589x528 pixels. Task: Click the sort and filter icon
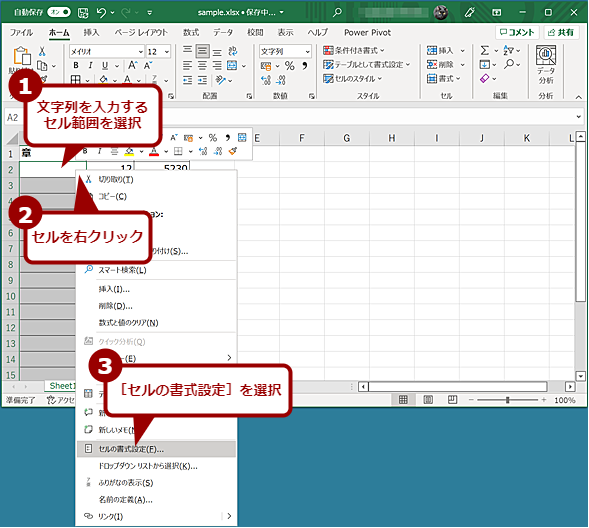[509, 50]
